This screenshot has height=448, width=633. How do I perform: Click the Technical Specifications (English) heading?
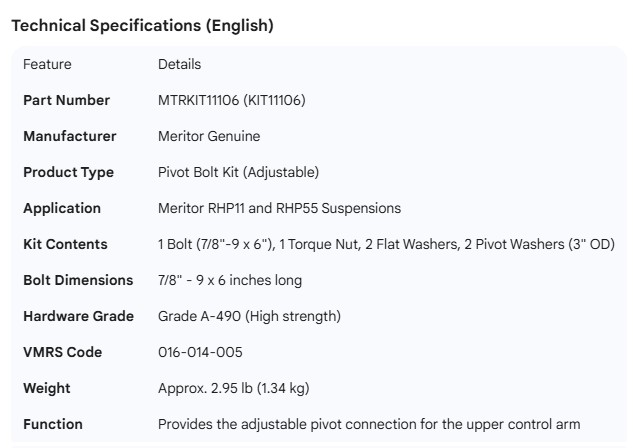[142, 26]
